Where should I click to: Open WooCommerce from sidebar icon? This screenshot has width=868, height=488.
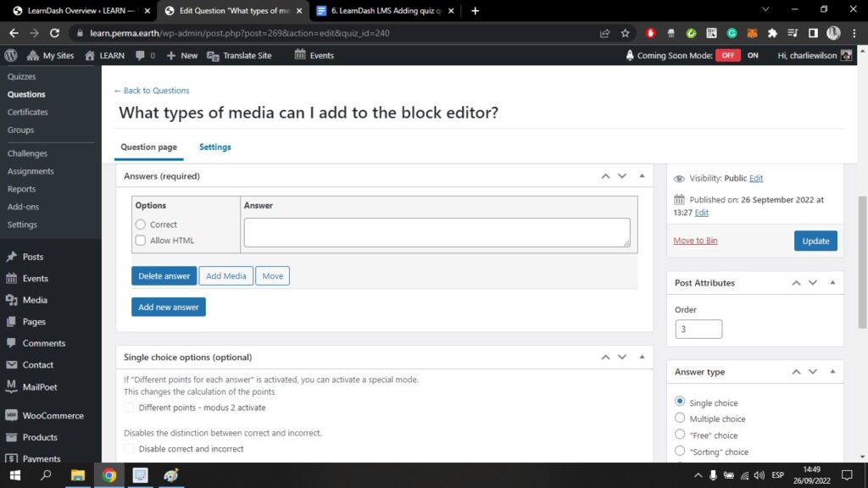tap(12, 416)
